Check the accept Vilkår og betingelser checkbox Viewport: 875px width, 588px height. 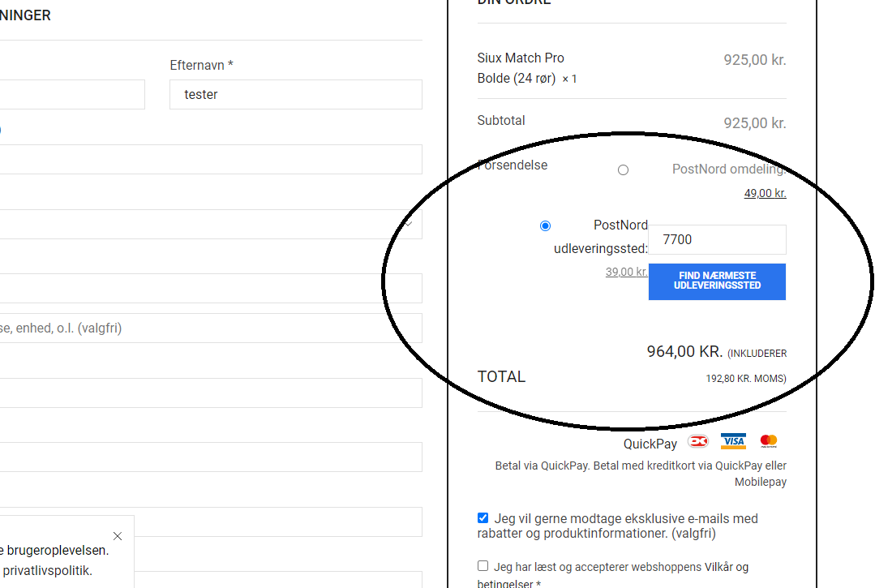pyautogui.click(x=483, y=565)
